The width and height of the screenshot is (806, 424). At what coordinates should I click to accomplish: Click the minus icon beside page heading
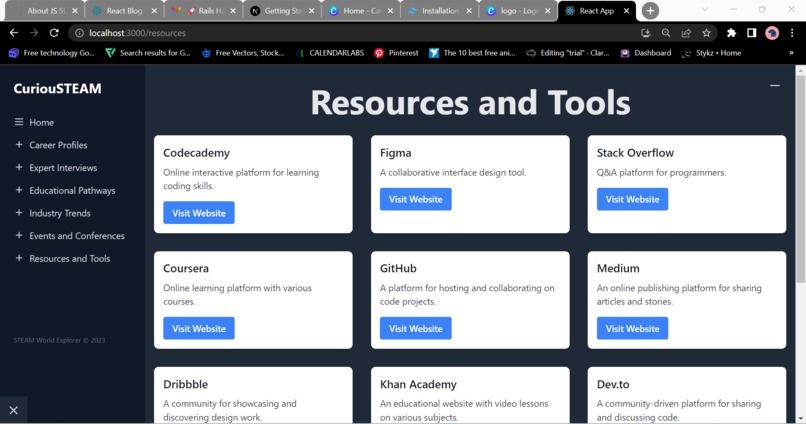(x=775, y=85)
